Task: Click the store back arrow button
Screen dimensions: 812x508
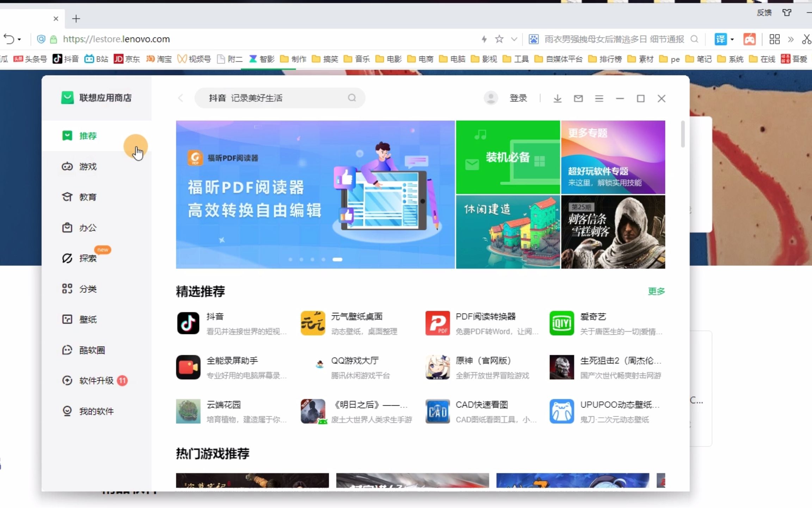Action: coord(181,98)
